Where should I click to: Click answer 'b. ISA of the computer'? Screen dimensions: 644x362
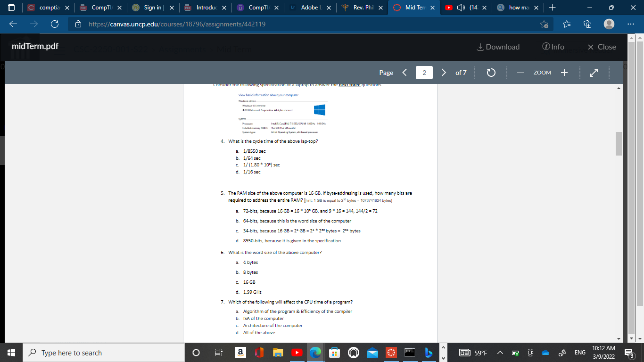click(259, 319)
